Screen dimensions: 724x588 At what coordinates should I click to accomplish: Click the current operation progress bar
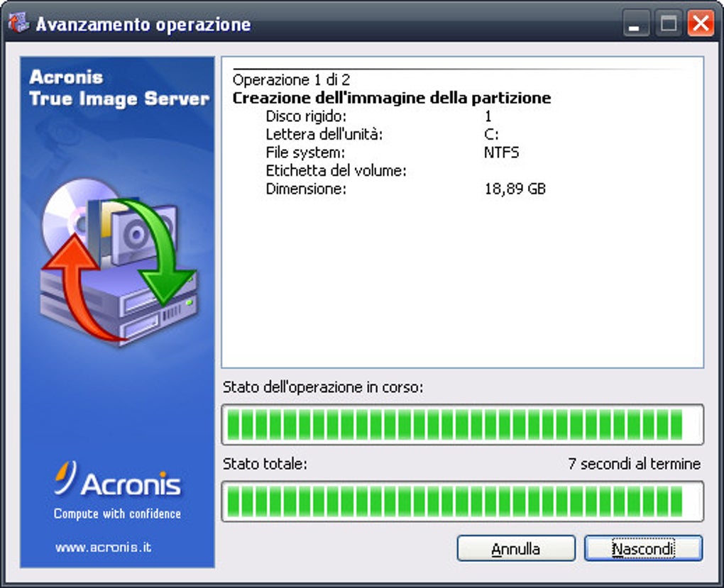[x=463, y=425]
